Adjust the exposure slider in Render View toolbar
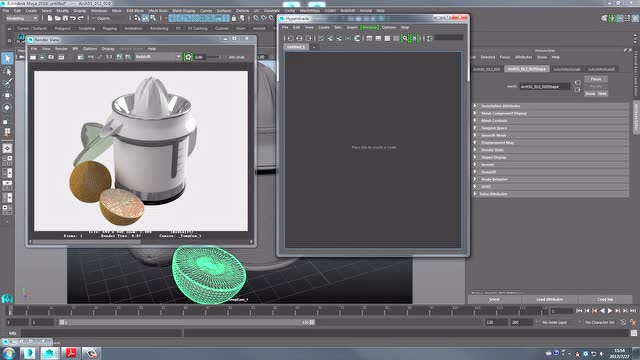This screenshot has width=640, height=360. 213,57
